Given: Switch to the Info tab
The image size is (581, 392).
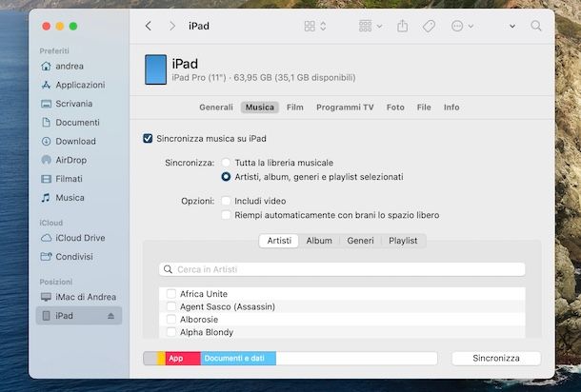Looking at the screenshot, I should (451, 108).
